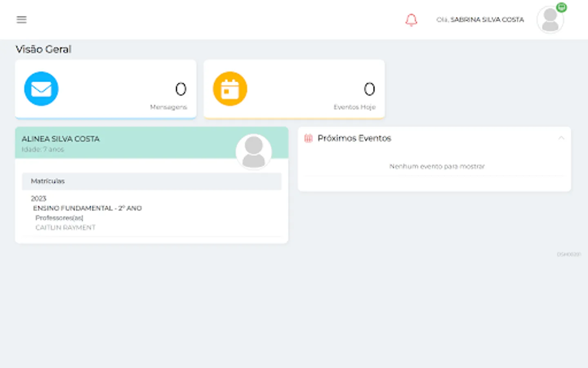Viewport: 588px width, 368px height.
Task: Select the Matrículas section header
Action: tap(152, 181)
